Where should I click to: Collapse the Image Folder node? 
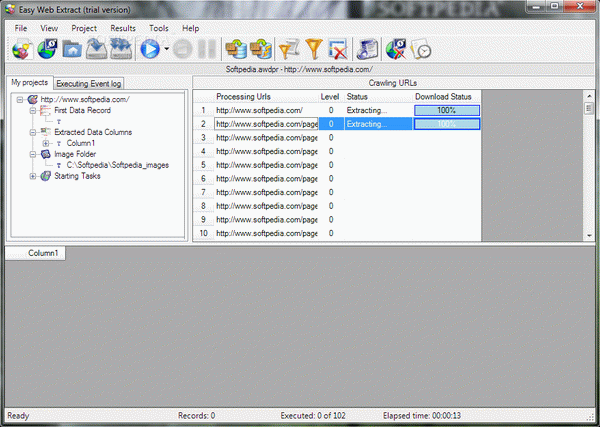33,154
